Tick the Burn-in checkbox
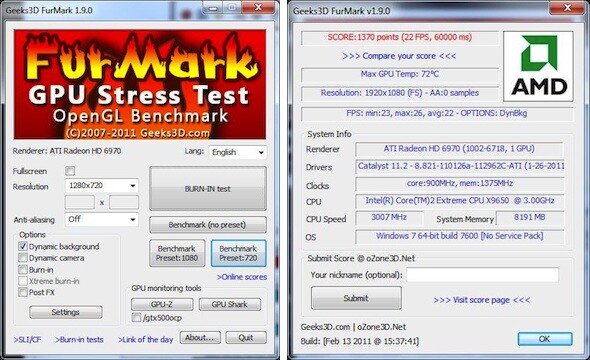Viewport: 590px width, 360px height. pyautogui.click(x=23, y=269)
